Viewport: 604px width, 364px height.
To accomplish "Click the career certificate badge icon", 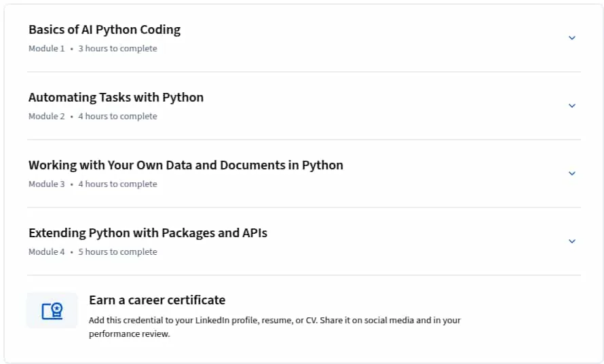I will pos(52,310).
